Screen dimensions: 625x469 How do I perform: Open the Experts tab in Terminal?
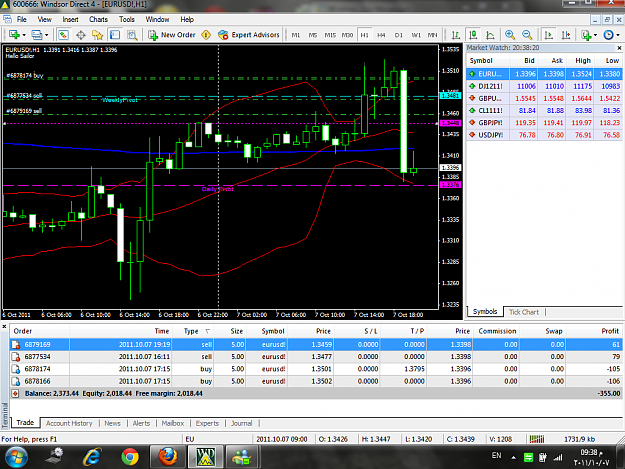(207, 423)
